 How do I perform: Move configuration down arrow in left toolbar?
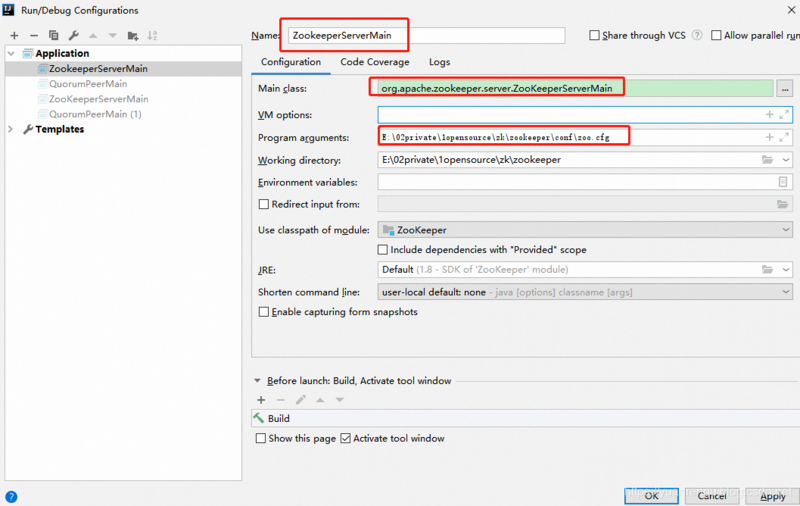coord(113,35)
